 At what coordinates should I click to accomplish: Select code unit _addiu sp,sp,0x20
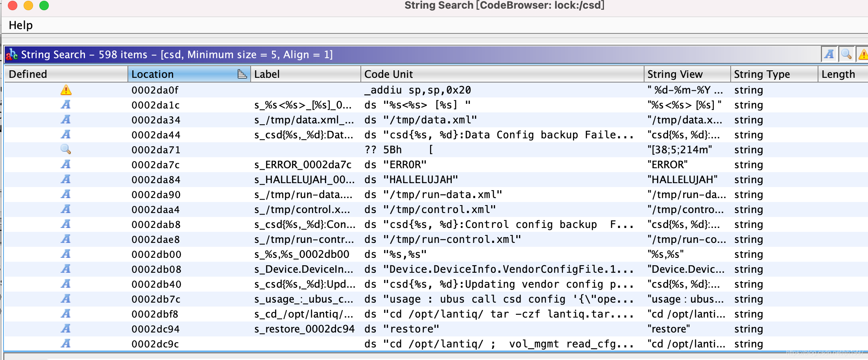click(x=417, y=90)
